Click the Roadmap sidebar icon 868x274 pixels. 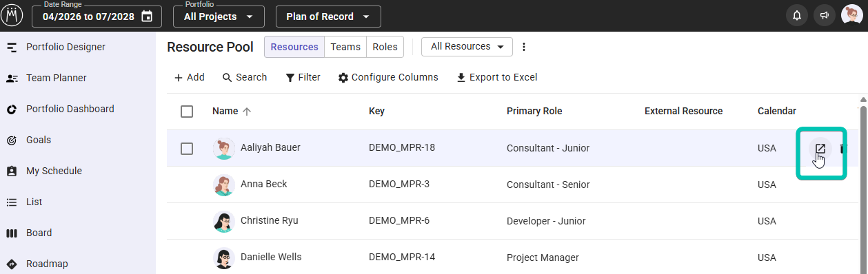(x=12, y=264)
